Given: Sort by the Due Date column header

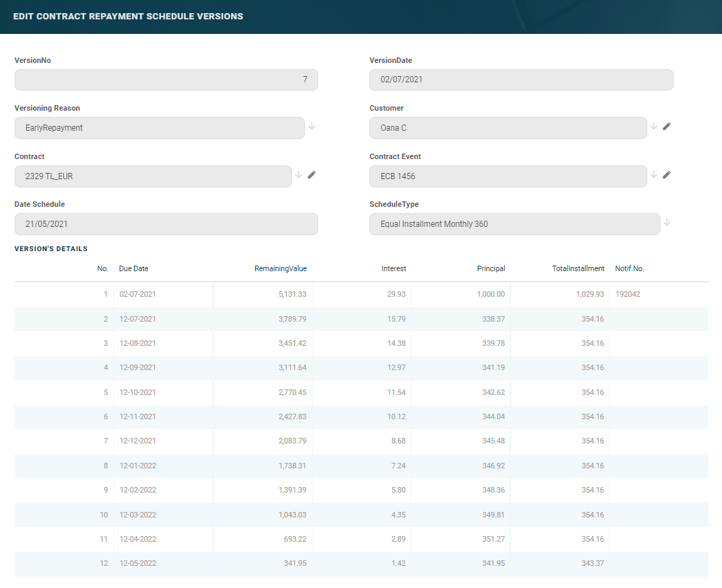Looking at the screenshot, I should (x=133, y=268).
